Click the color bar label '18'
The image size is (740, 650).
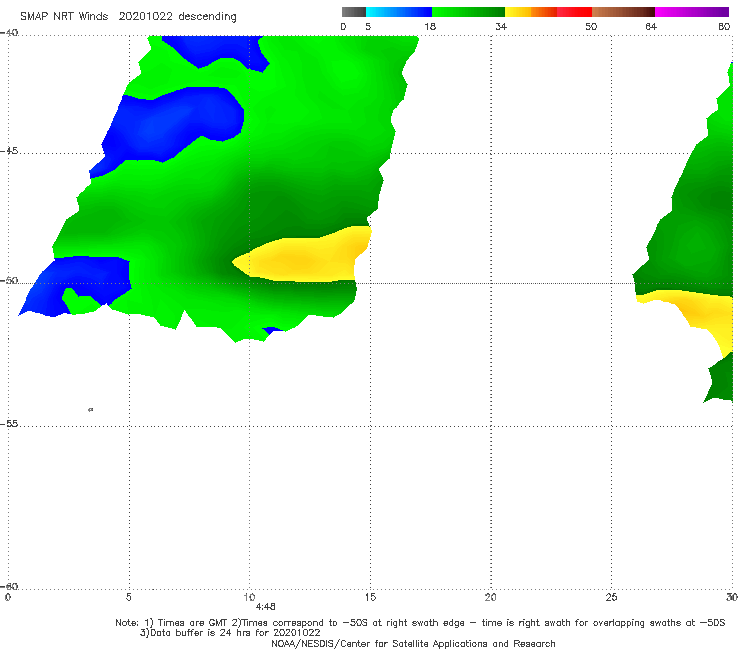(x=430, y=26)
